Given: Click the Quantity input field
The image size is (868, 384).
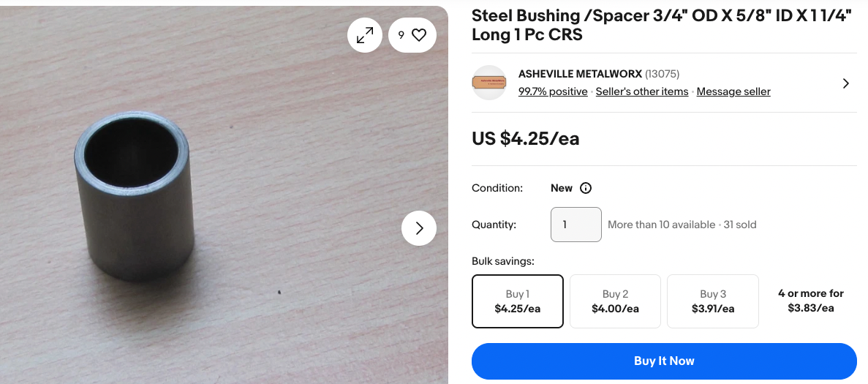Looking at the screenshot, I should [575, 225].
